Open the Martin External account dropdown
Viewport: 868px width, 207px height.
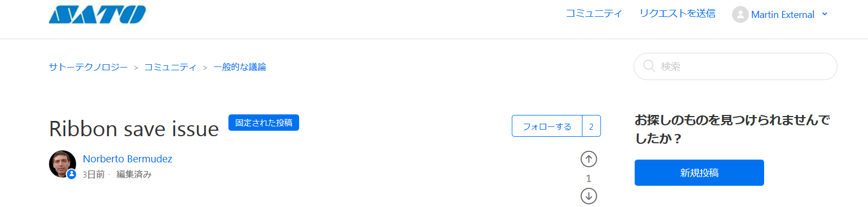point(780,15)
